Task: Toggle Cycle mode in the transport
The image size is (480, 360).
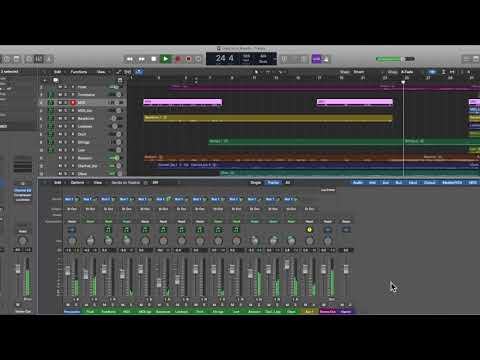Action: [198, 59]
